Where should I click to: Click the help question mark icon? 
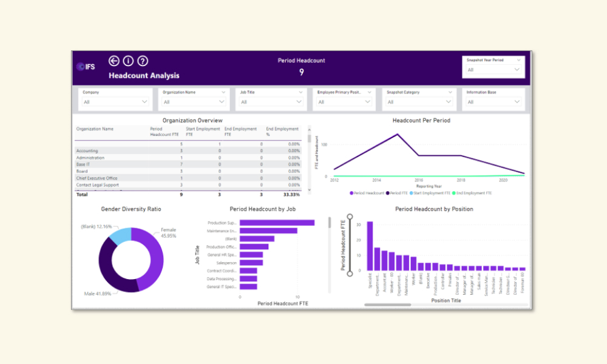point(143,61)
